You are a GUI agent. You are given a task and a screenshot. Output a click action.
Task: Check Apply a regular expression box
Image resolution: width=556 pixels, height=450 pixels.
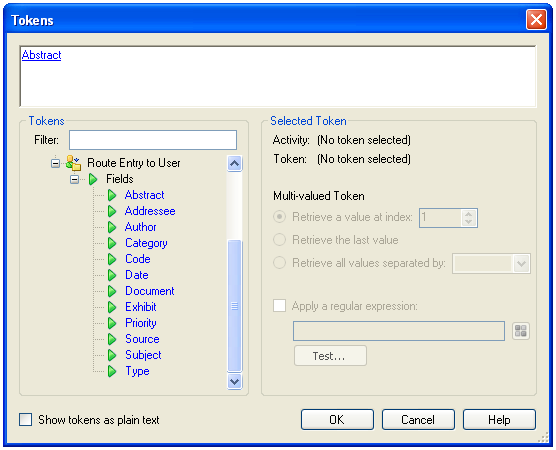pyautogui.click(x=279, y=305)
